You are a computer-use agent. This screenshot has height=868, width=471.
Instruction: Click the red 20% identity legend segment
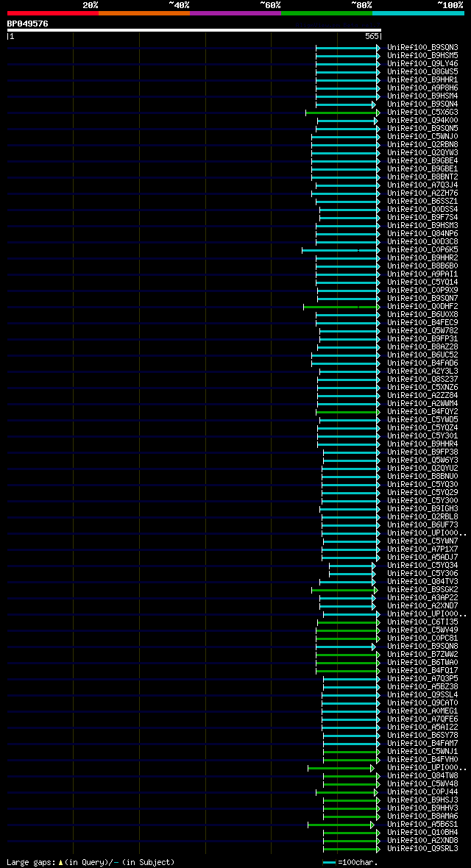pyautogui.click(x=53, y=13)
